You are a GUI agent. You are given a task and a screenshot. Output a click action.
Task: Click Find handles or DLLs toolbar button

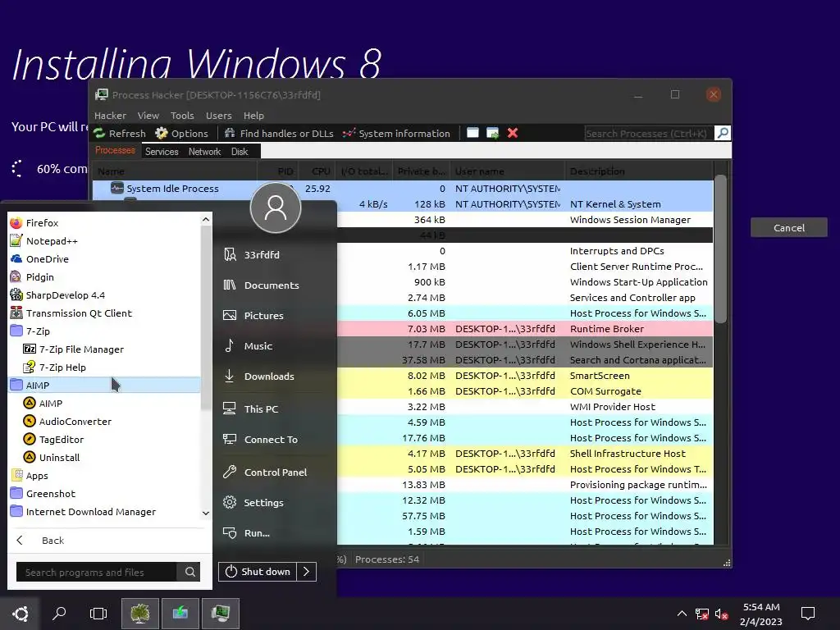tap(279, 134)
